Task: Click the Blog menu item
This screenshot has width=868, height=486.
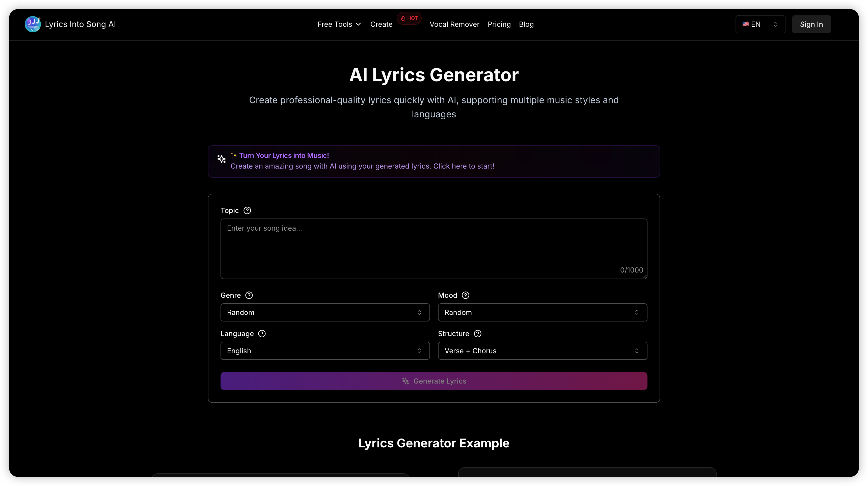Action: click(x=526, y=24)
